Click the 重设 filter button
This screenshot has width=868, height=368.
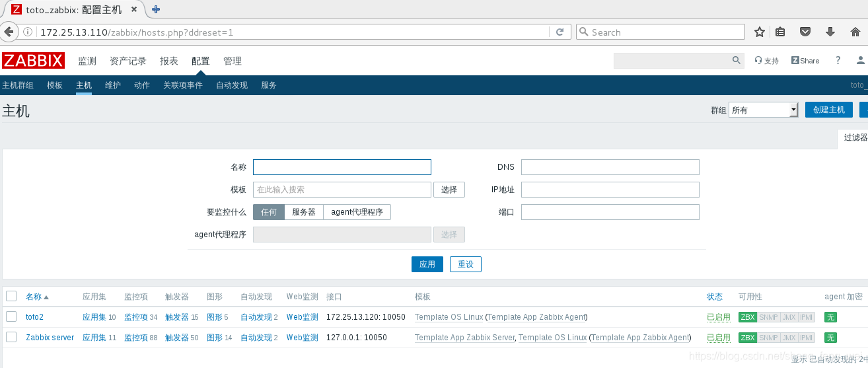pyautogui.click(x=466, y=264)
